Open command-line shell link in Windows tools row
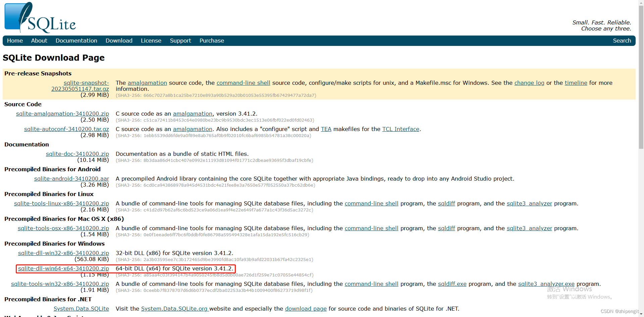644x317 pixels. 371,284
